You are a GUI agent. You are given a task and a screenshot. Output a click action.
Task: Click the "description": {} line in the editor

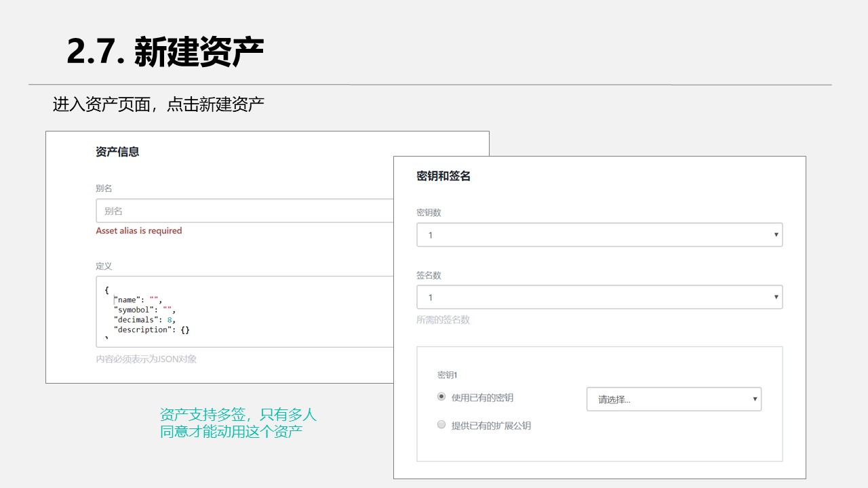(x=152, y=330)
